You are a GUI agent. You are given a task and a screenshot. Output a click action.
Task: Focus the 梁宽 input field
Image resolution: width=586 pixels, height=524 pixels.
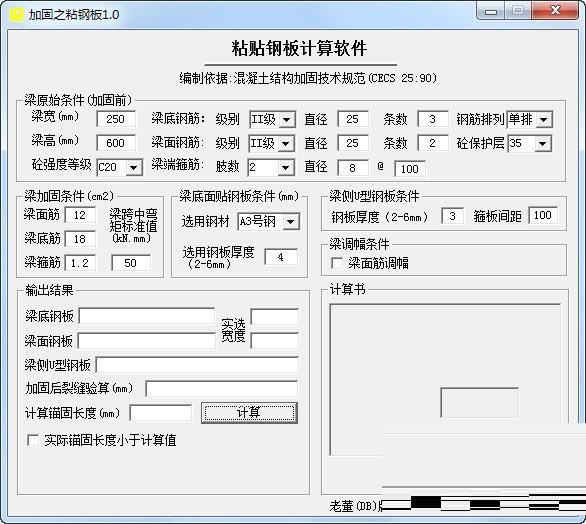click(116, 119)
